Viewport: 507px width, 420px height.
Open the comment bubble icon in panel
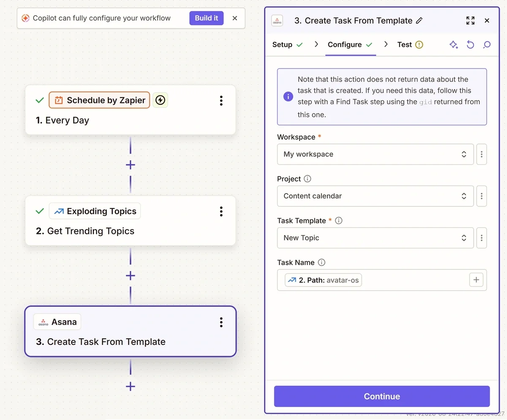[x=487, y=45]
